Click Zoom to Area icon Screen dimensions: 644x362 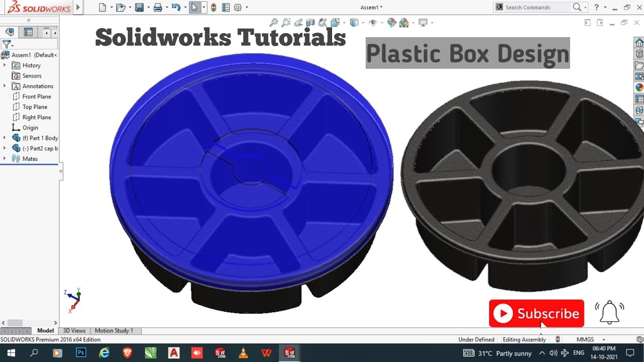286,23
